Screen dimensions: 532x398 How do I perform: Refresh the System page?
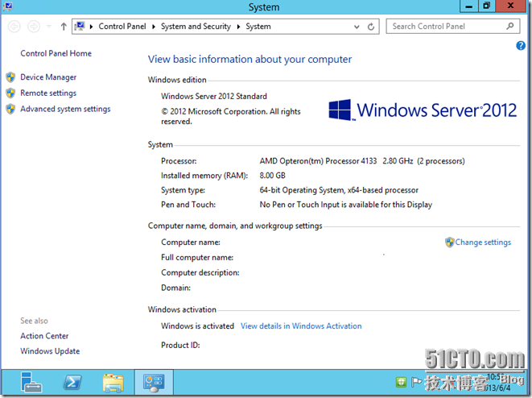tap(371, 27)
